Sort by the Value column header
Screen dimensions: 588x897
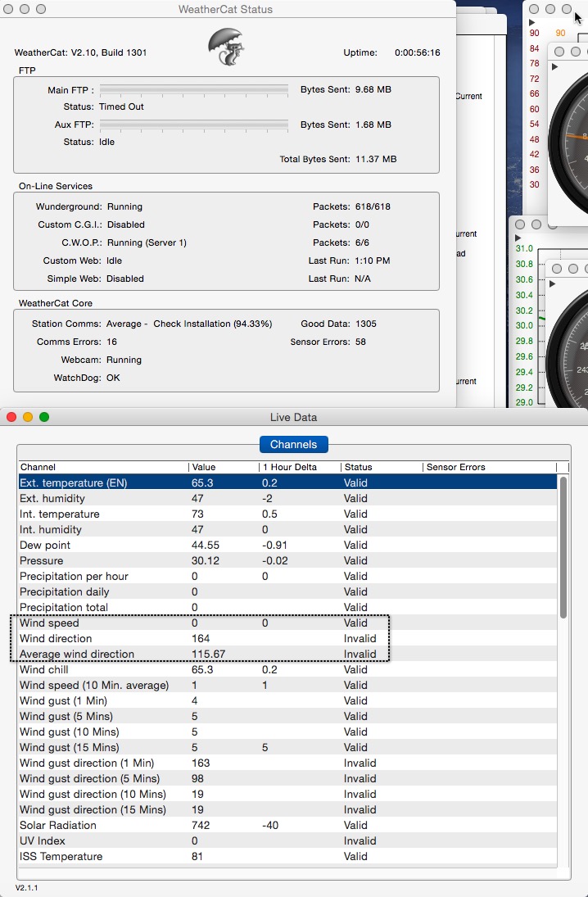click(x=224, y=467)
